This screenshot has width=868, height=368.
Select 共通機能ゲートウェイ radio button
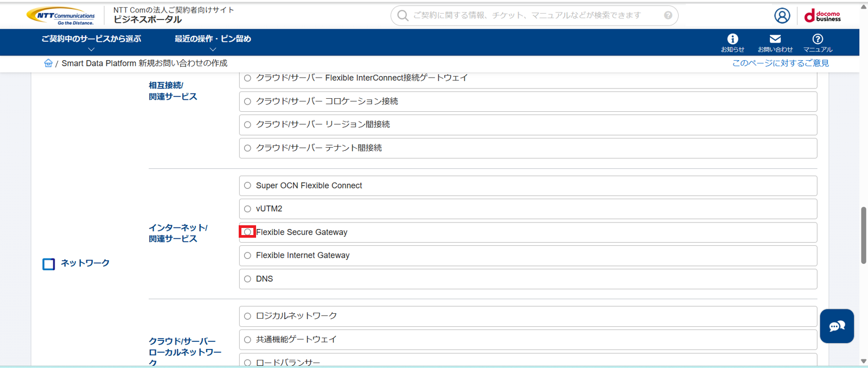coord(247,340)
